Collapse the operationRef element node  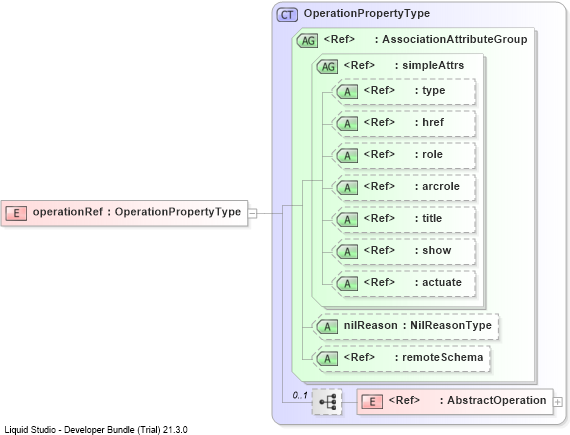pyautogui.click(x=253, y=213)
